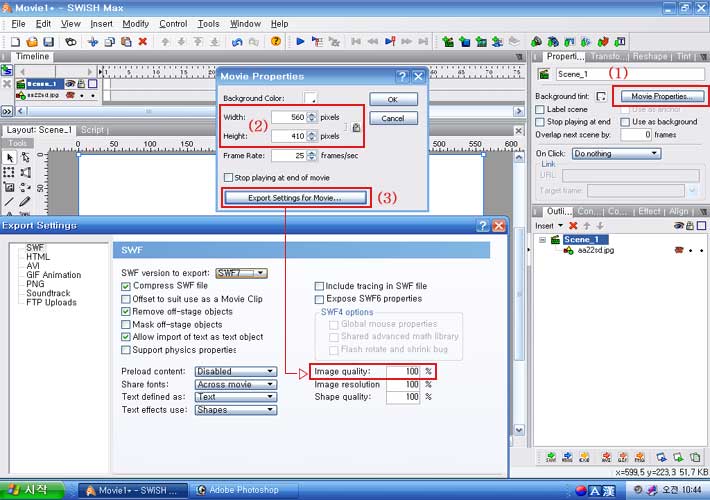Click the Adobe Photoshop taskbar button
The image size is (710, 500).
(244, 490)
